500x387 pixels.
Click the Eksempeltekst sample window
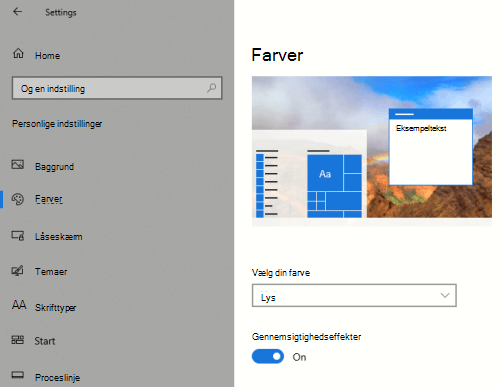[431, 147]
